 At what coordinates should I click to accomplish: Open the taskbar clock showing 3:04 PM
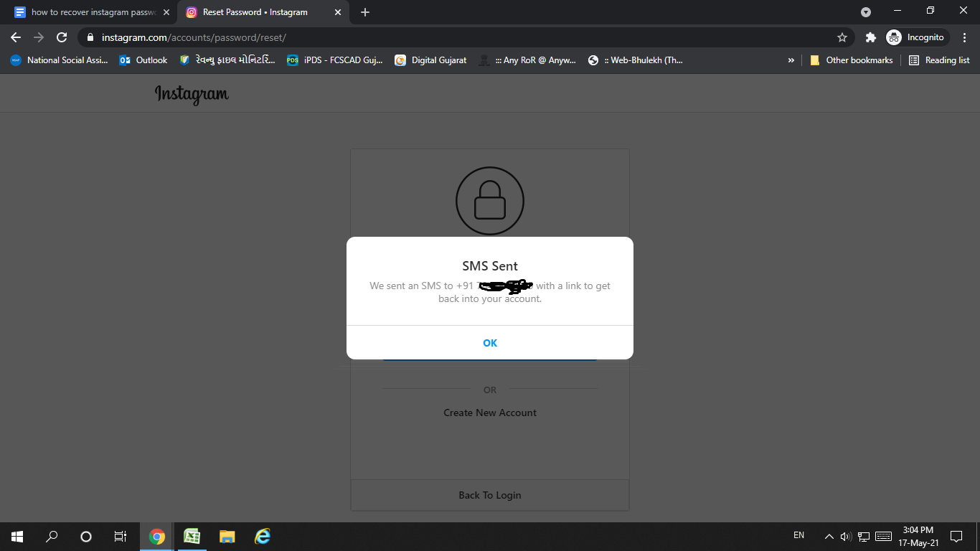pyautogui.click(x=919, y=537)
